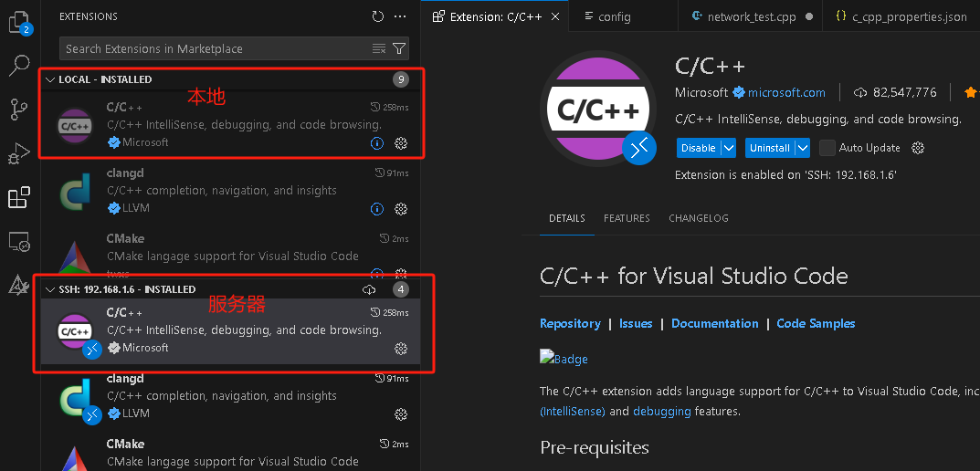Select the SSH clangd extension entry
The image size is (980, 471).
pyautogui.click(x=231, y=397)
